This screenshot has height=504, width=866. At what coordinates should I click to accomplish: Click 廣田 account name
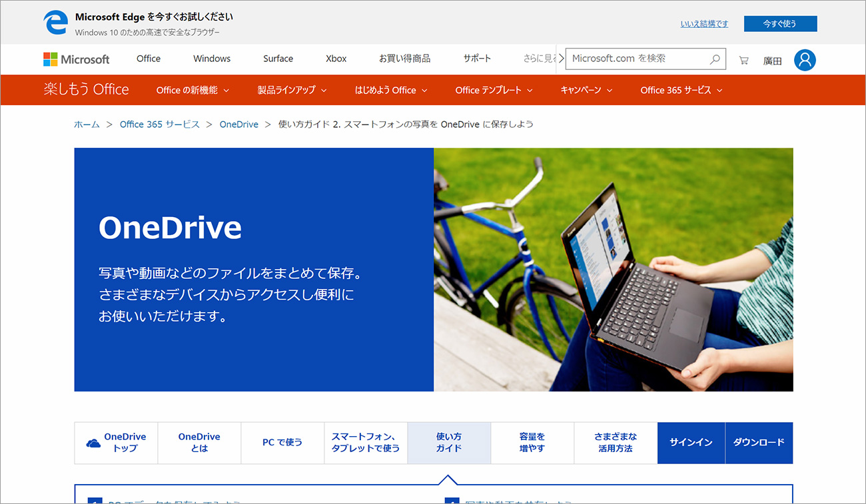point(772,61)
